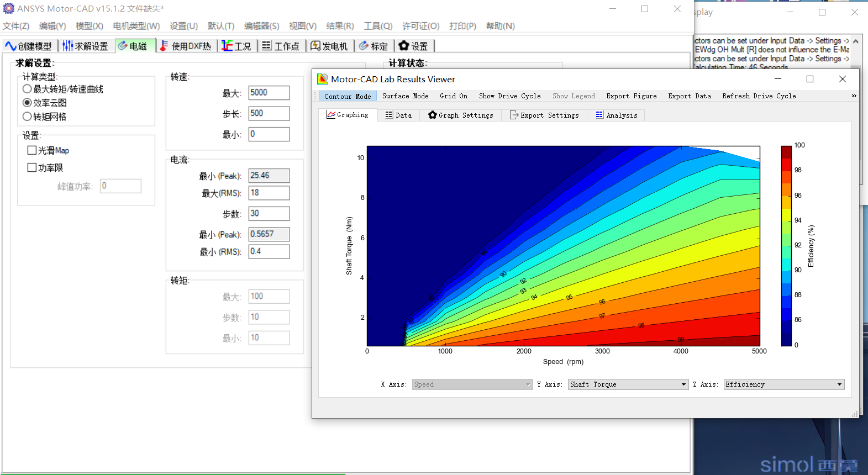Click the 电流 步数 field showing 30
This screenshot has width=868, height=475.
[x=269, y=213]
